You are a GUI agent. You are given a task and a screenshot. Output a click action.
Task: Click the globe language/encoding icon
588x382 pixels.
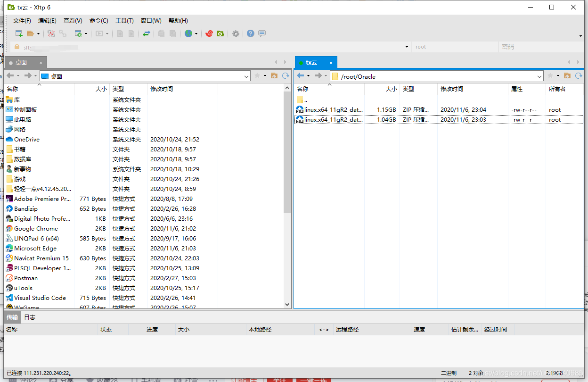click(188, 33)
